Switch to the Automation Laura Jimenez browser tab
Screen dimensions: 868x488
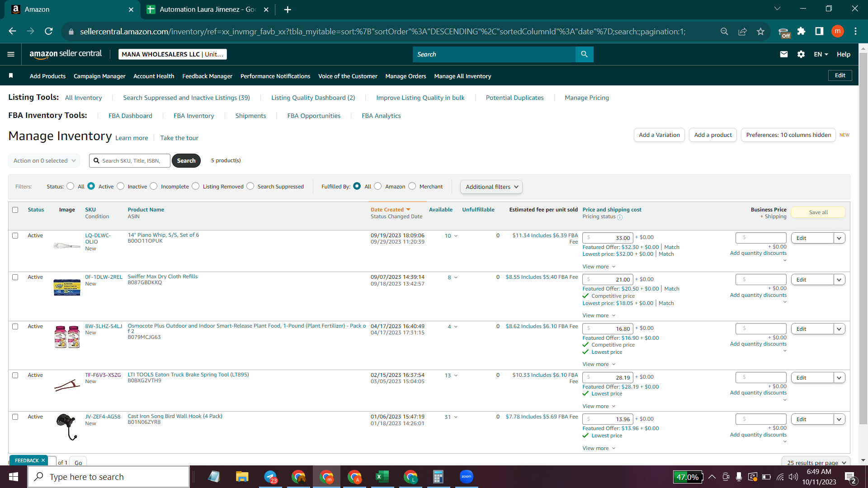(208, 9)
